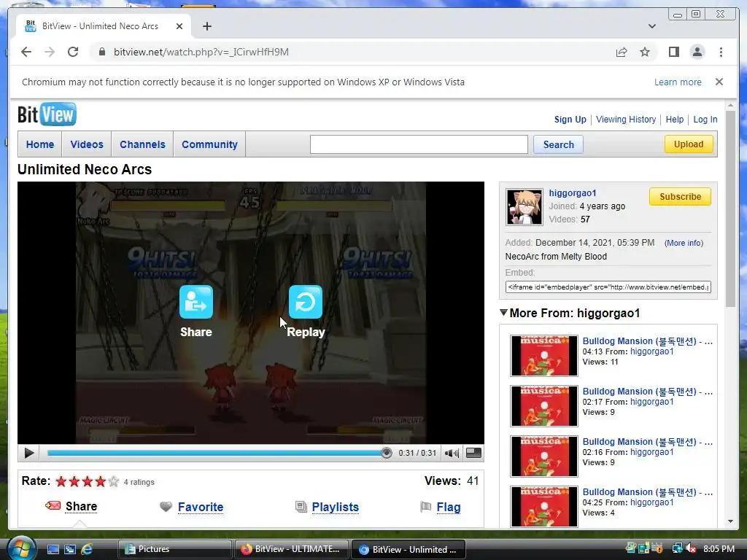Click the BitView logo
Viewport: 747px width, 560px height.
tap(47, 114)
